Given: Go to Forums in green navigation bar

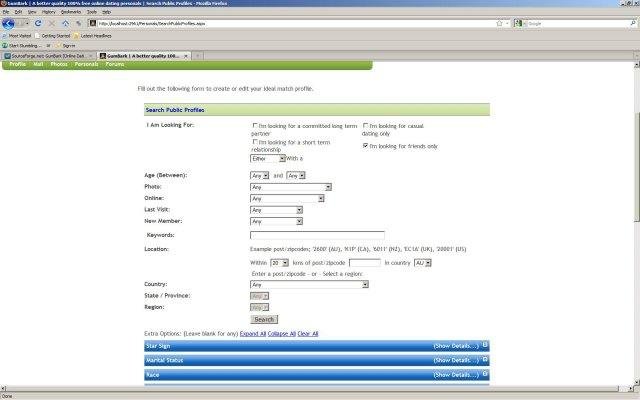Looking at the screenshot, I should coord(115,64).
